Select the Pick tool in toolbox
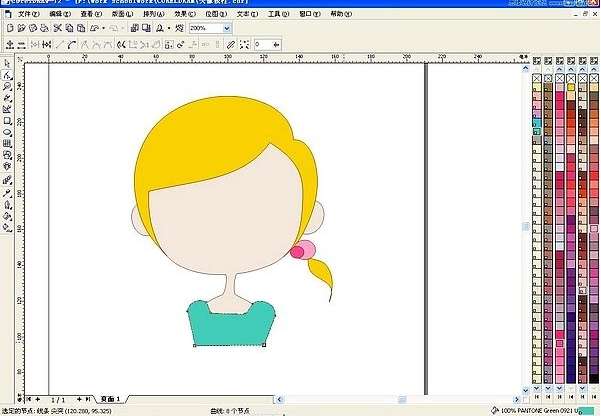This screenshot has height=416, width=601. 7,62
